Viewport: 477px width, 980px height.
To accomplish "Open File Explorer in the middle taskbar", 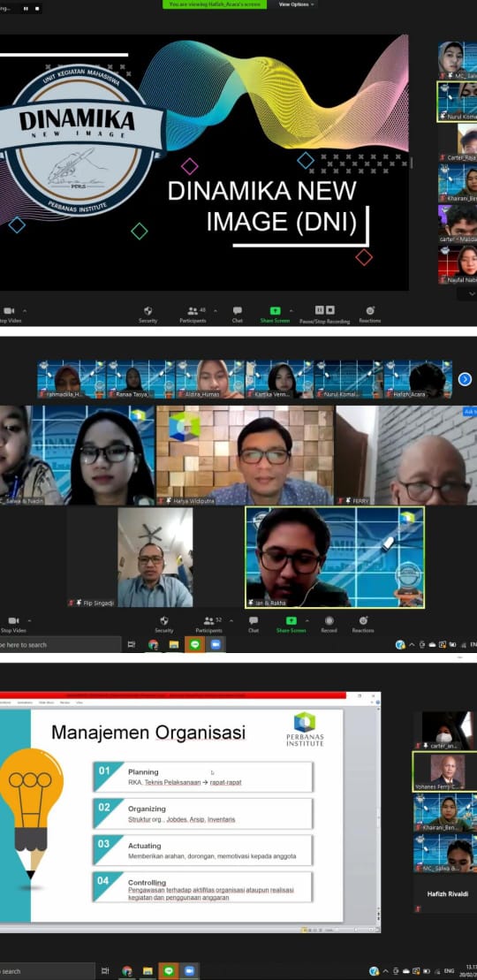I will tap(174, 644).
